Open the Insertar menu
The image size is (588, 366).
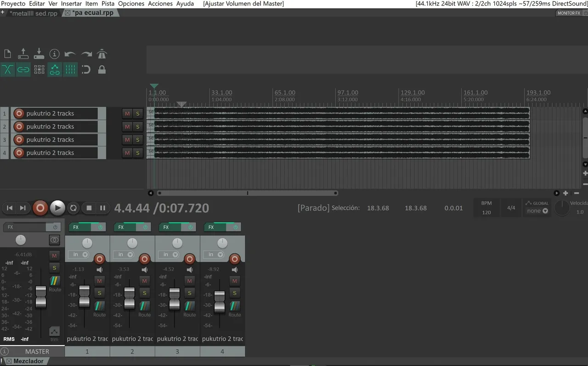71,4
